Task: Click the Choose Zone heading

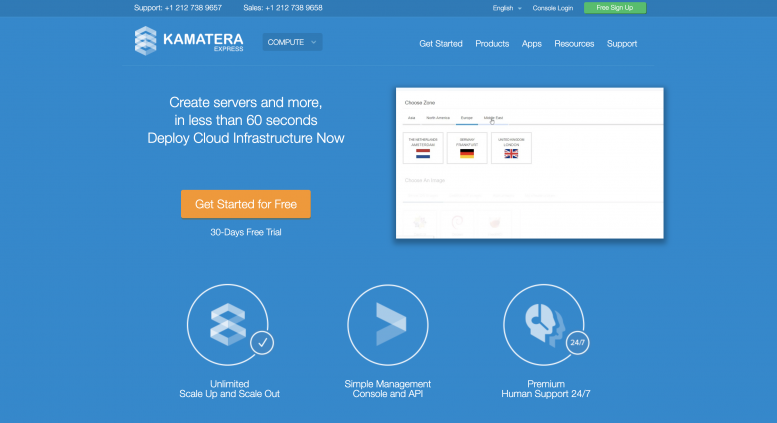Action: [x=420, y=103]
